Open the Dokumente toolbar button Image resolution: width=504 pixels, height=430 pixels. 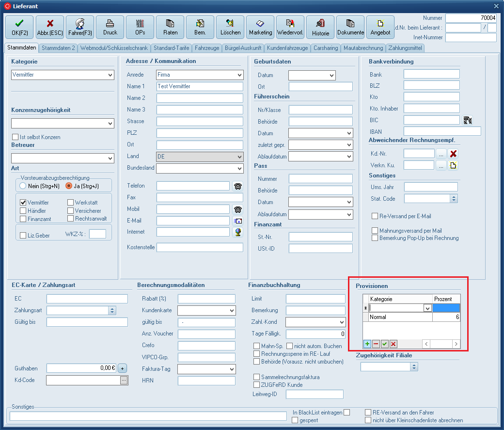[x=350, y=27]
